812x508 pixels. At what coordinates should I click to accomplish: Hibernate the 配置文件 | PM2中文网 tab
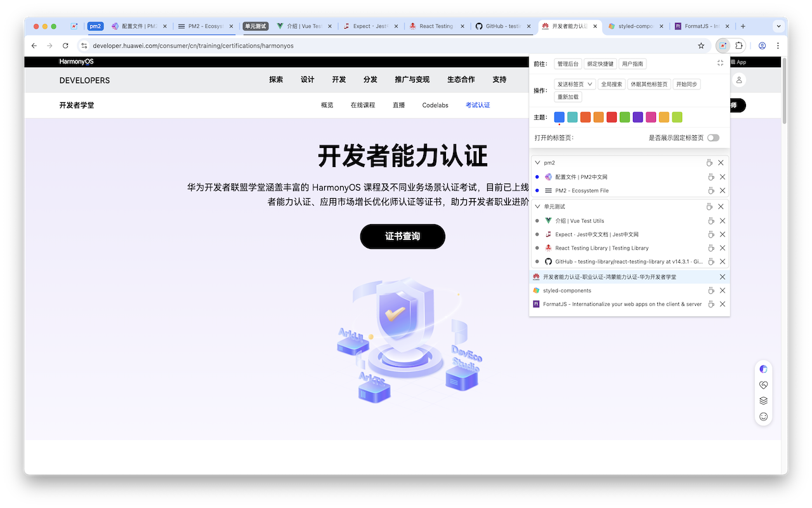pyautogui.click(x=712, y=177)
